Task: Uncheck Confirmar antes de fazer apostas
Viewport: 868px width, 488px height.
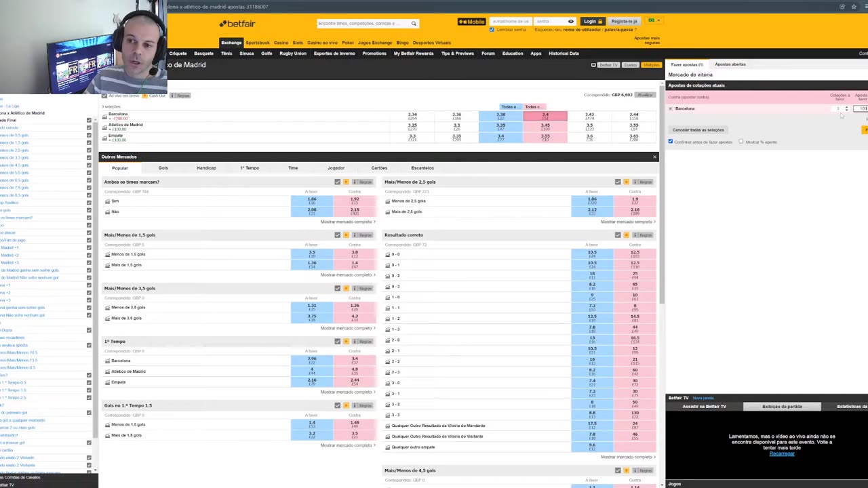Action: (671, 142)
